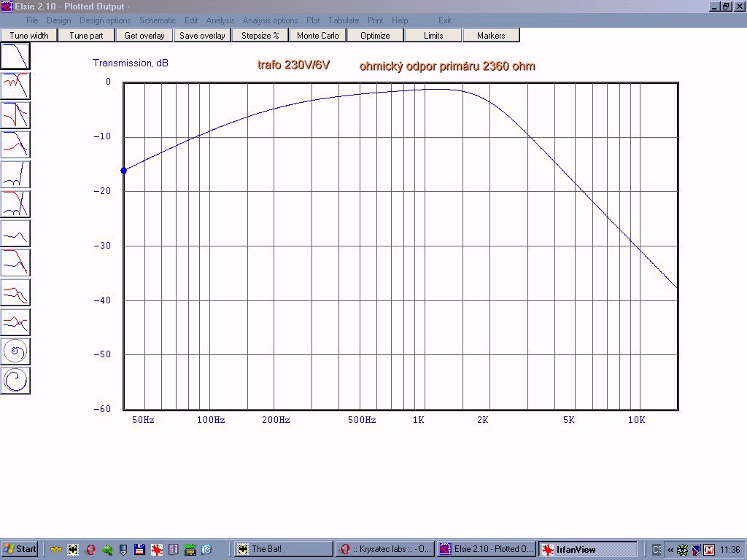Select plot icon with red and blue descending curves
This screenshot has width=747, height=560.
click(15, 292)
